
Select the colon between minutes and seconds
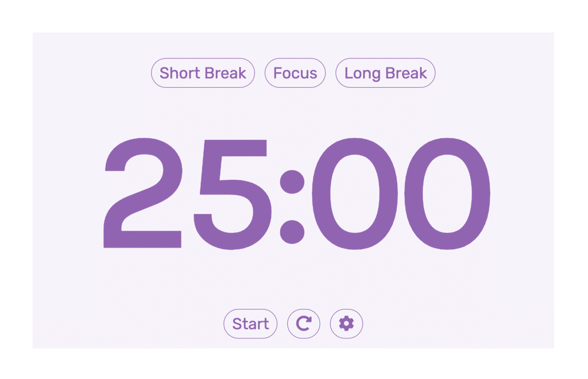[292, 207]
